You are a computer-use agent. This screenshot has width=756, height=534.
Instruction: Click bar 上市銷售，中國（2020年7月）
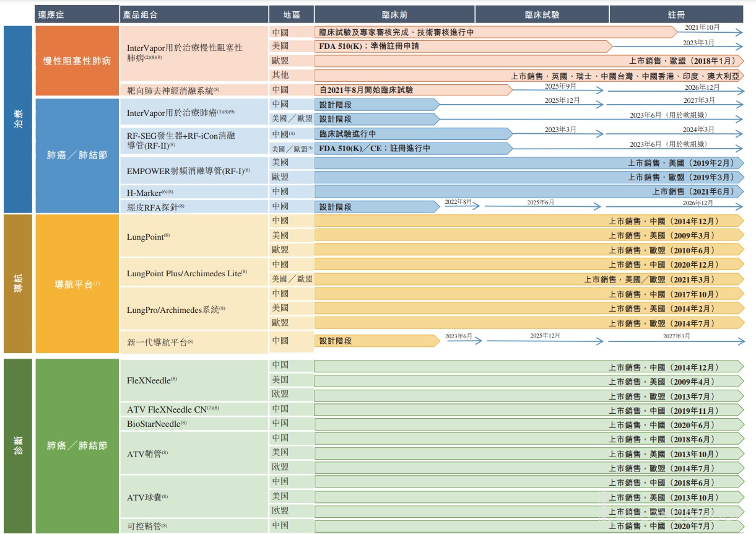(529, 526)
